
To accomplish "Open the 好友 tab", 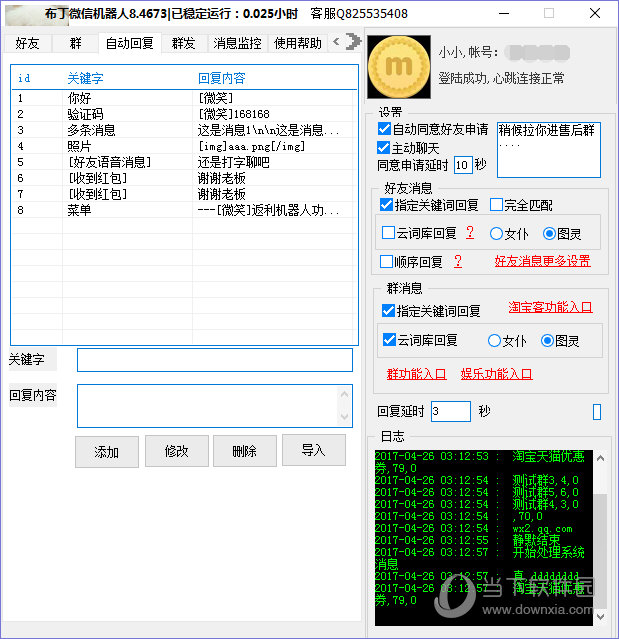I will pyautogui.click(x=27, y=43).
